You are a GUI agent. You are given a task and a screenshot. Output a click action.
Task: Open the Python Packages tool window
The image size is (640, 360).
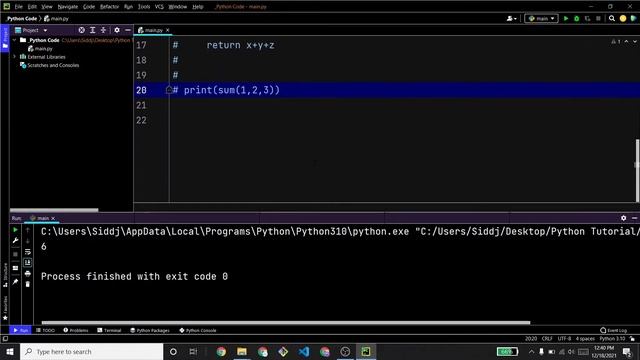coord(150,330)
